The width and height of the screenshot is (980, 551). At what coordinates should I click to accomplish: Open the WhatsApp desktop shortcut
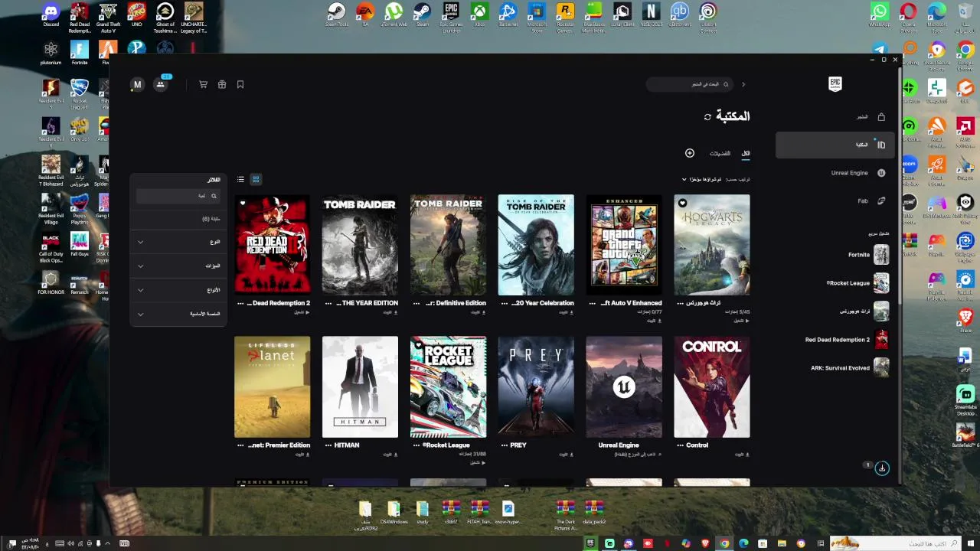[880, 15]
